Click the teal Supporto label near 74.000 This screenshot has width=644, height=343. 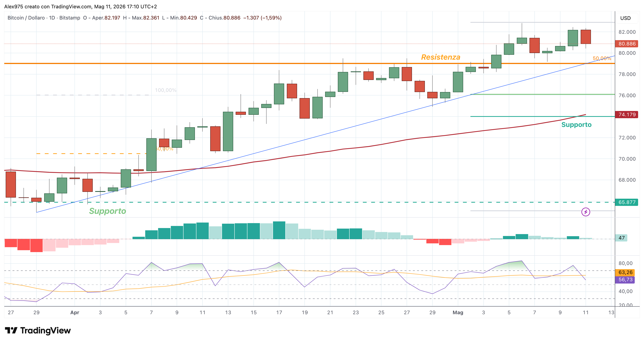tap(576, 125)
